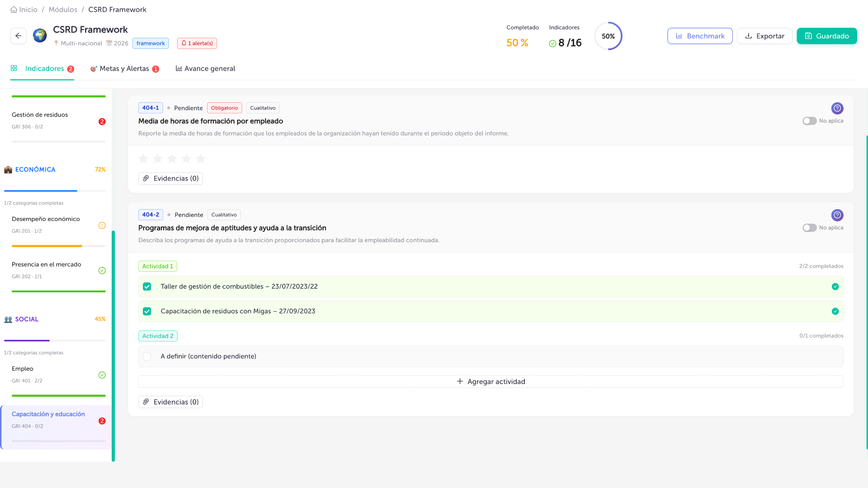Open Evidencias (0) for indicator 404-1
Image resolution: width=868 pixels, height=488 pixels.
coord(170,178)
